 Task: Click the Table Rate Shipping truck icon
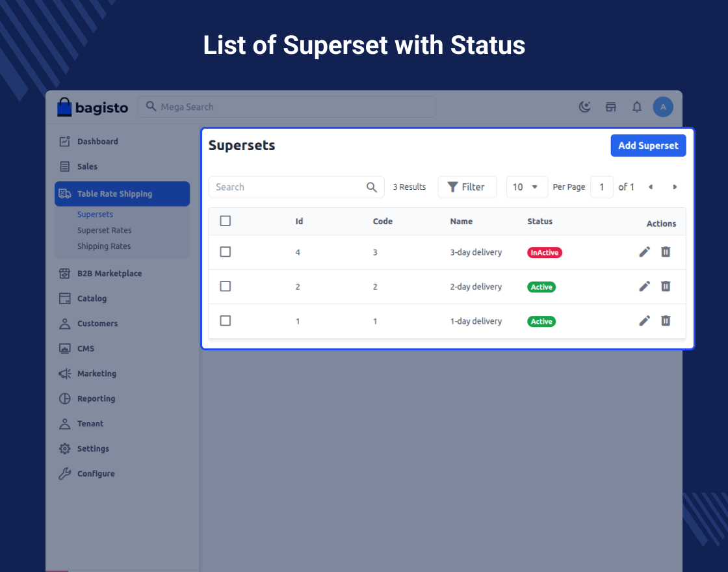64,194
